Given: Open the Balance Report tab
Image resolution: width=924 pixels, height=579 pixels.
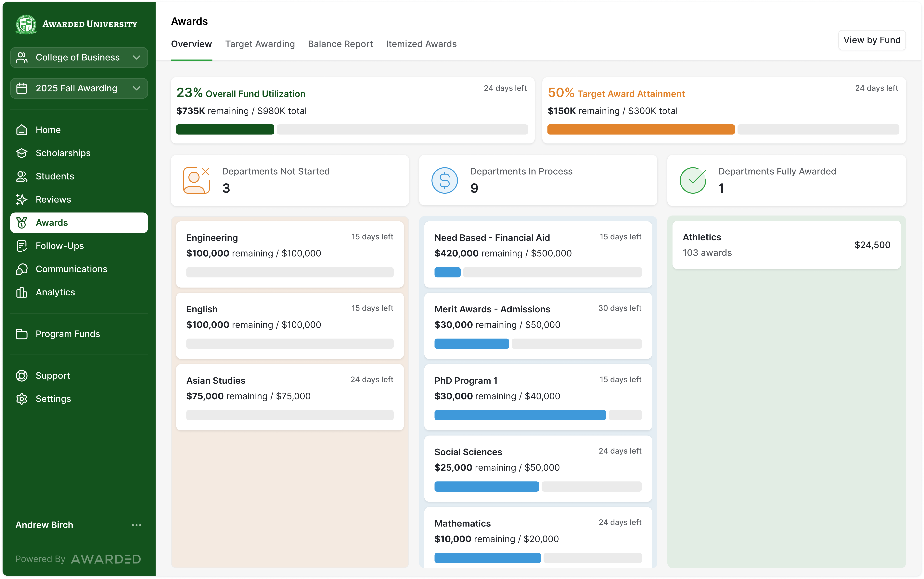Looking at the screenshot, I should point(340,44).
